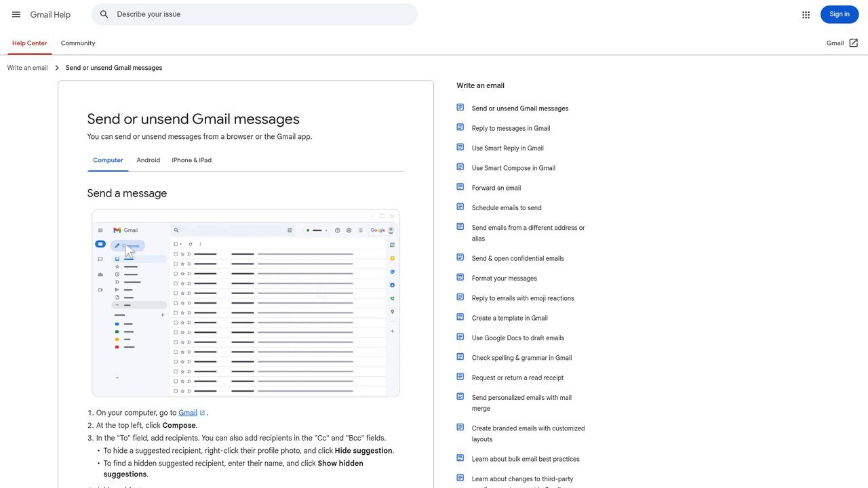Switch to the Android tab

click(148, 161)
